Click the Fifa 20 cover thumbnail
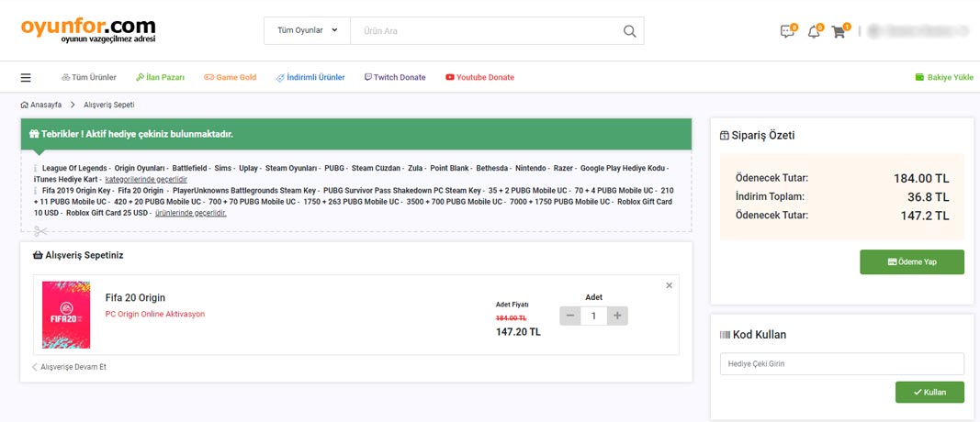This screenshot has height=422, width=980. click(x=66, y=315)
